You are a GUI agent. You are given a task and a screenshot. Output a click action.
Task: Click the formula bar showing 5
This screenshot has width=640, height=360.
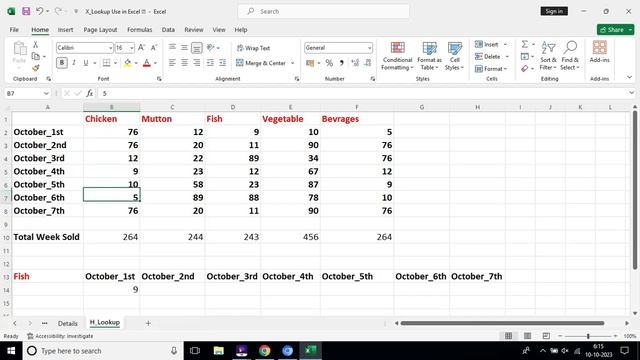(x=363, y=93)
